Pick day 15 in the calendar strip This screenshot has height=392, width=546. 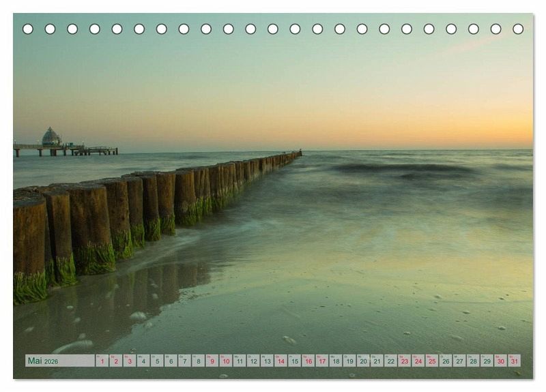(x=295, y=361)
